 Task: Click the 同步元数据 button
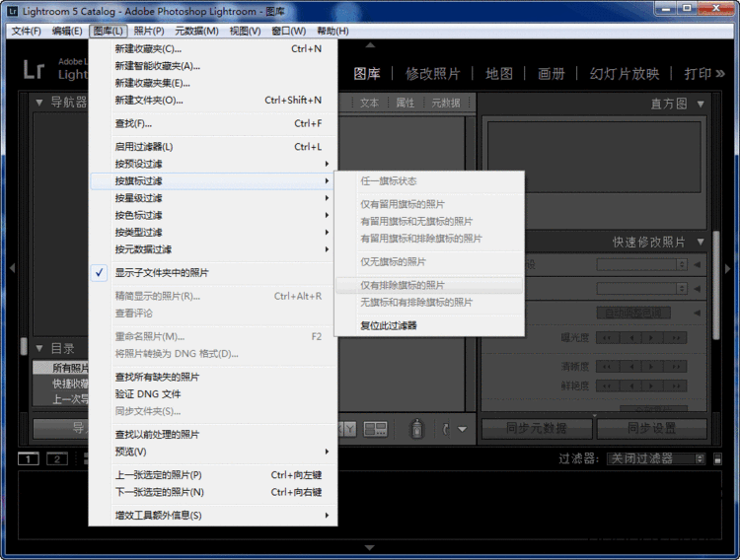coord(537,428)
